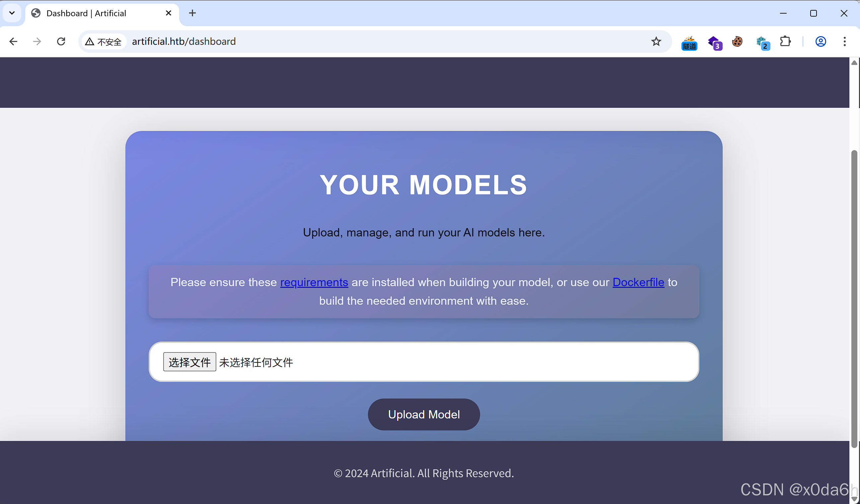Open the Chrome profile avatar menu

pyautogui.click(x=821, y=41)
